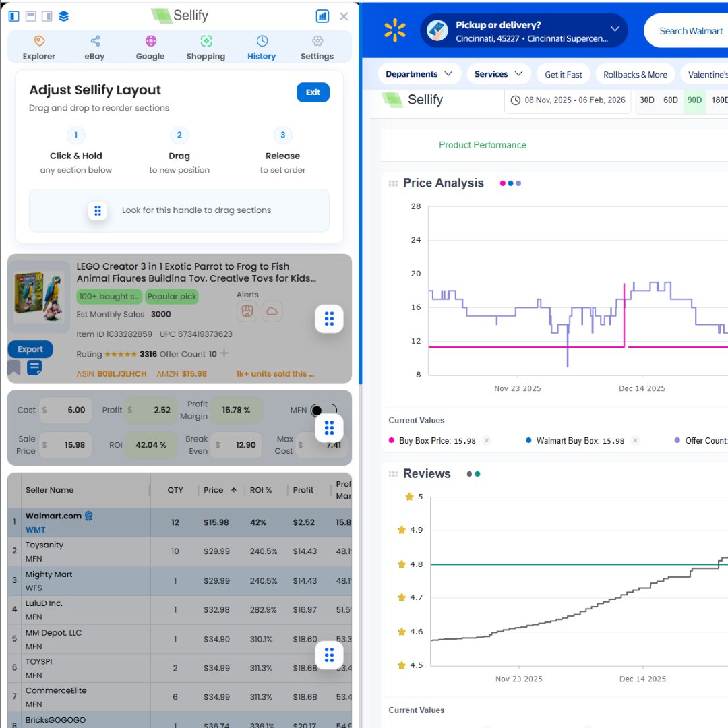Expand the Pickup or delivery dropdown

pyautogui.click(x=524, y=30)
